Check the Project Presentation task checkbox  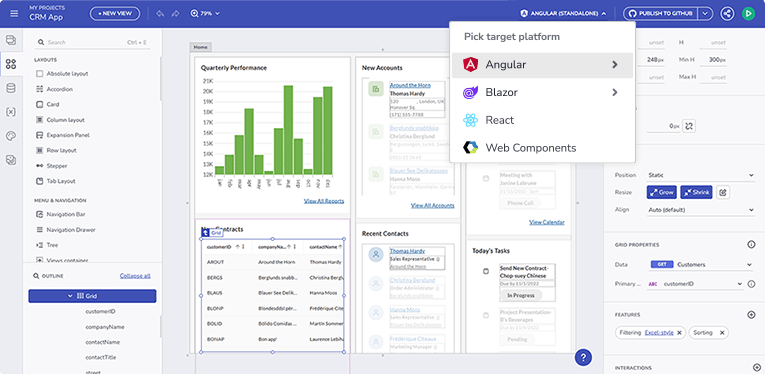click(486, 316)
